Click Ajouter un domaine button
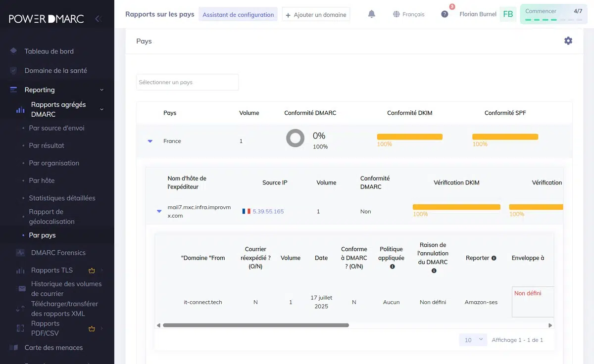 [316, 14]
